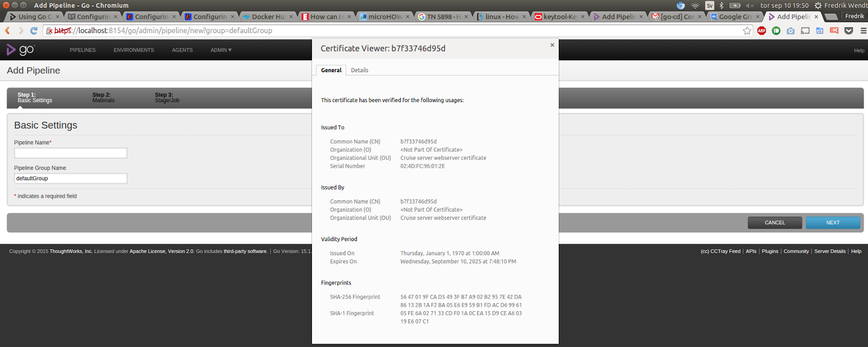The height and width of the screenshot is (347, 868).
Task: Open the Community footer link
Action: tap(796, 251)
